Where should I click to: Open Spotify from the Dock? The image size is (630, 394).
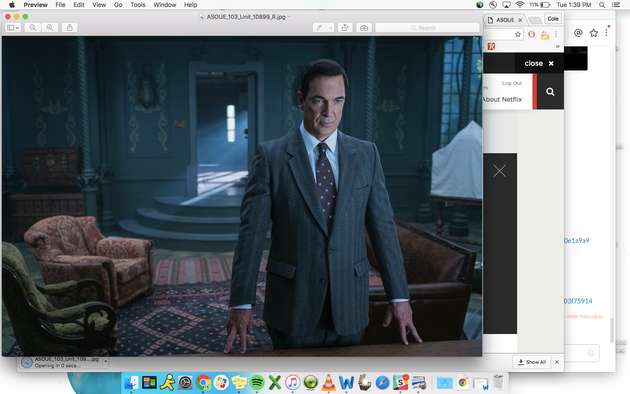257,382
